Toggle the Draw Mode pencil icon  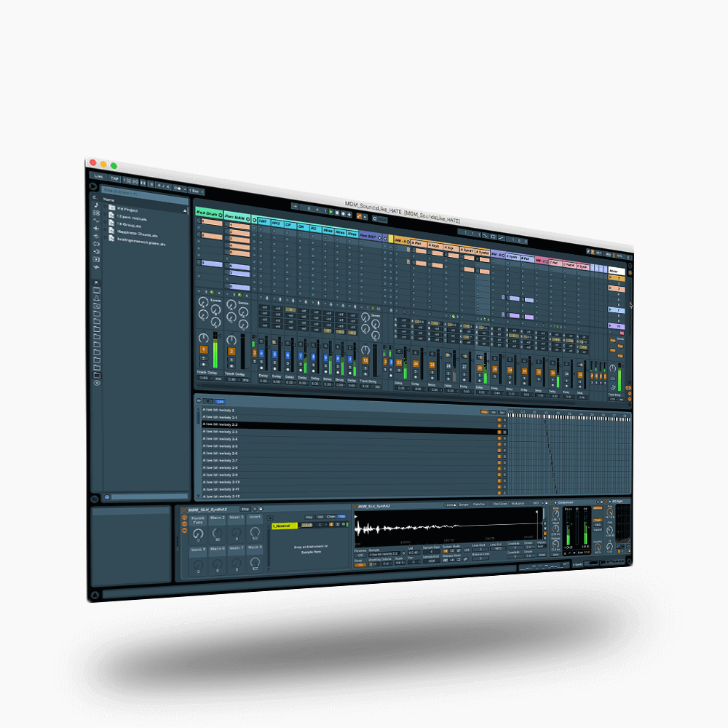588,251
